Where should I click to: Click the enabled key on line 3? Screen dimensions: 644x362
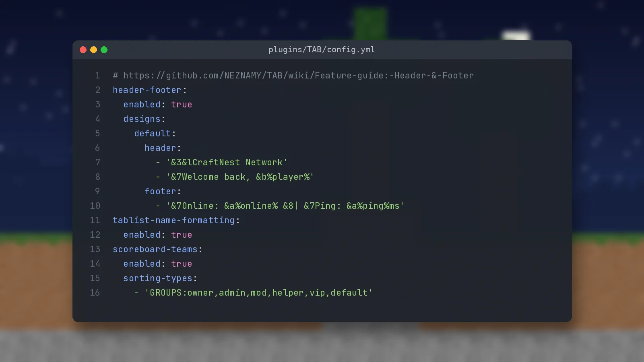click(x=142, y=105)
